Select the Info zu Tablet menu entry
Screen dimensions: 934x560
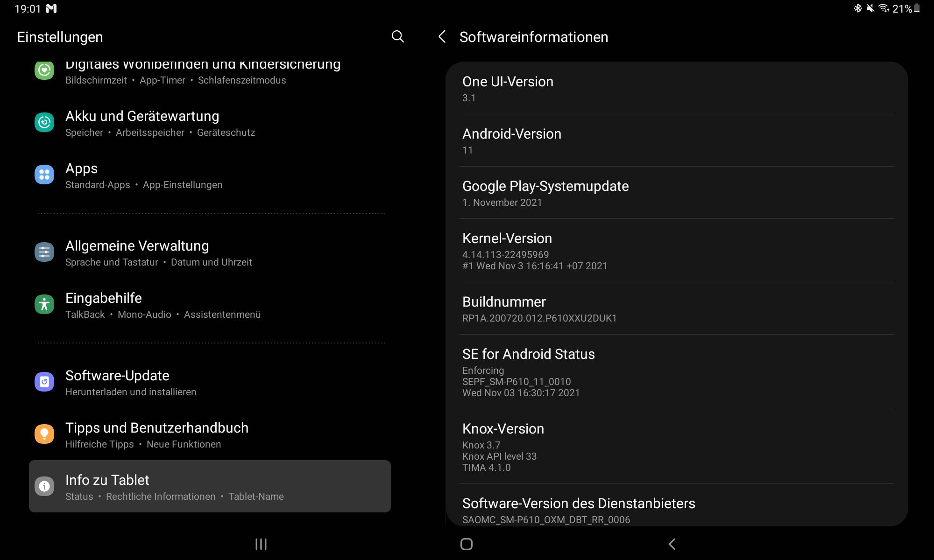tap(210, 487)
